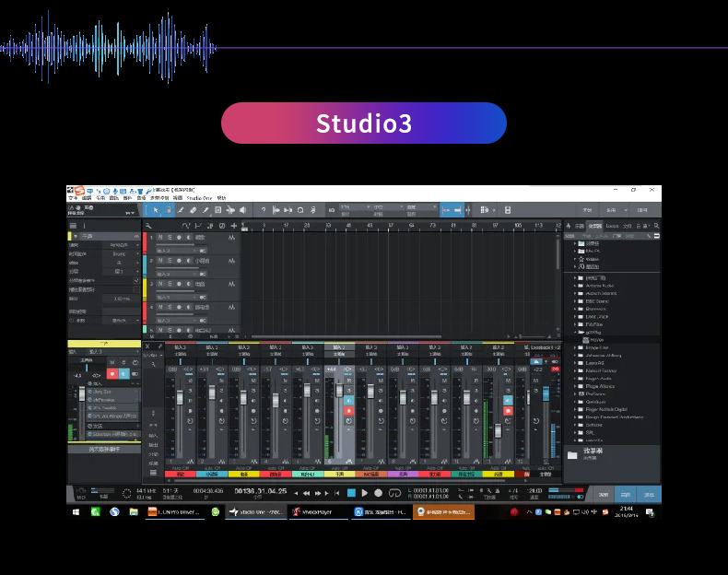Open Timestretch dropdown showing Drums
This screenshot has width=728, height=575.
click(x=121, y=253)
